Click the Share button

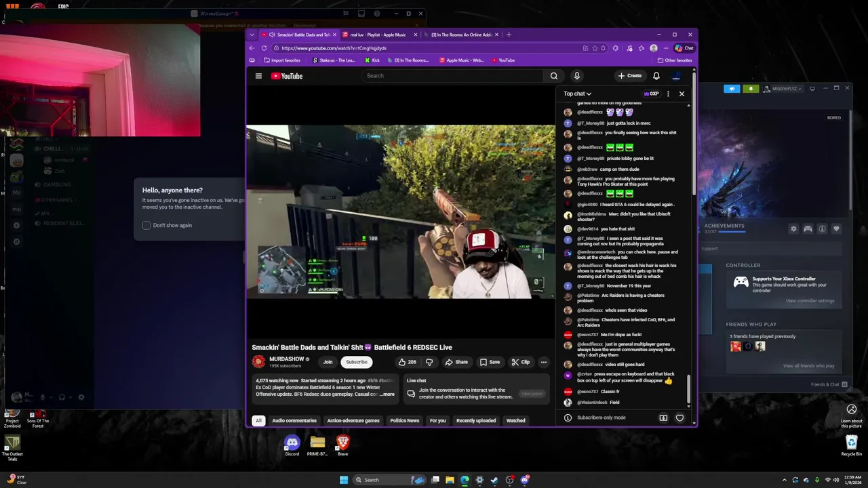tap(456, 362)
